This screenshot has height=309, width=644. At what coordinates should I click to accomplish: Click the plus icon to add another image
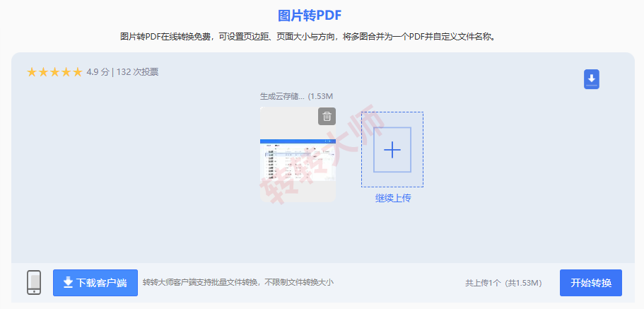coord(392,150)
